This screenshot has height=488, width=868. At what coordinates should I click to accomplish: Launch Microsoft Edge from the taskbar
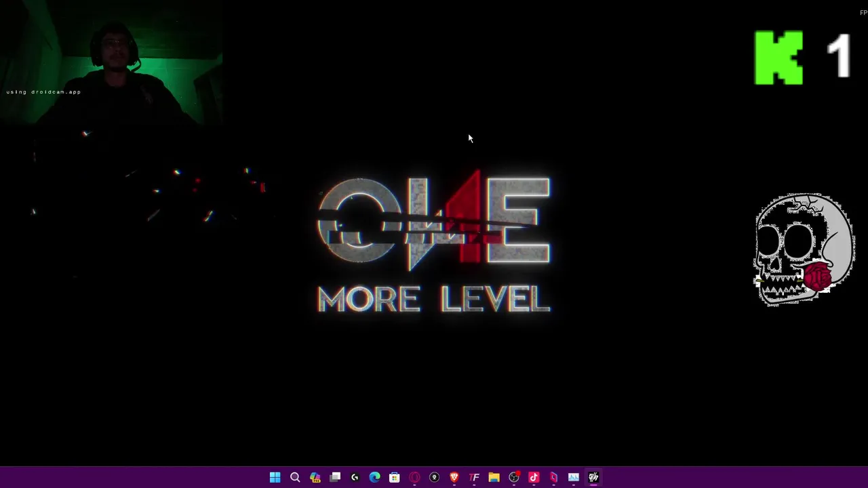374,477
